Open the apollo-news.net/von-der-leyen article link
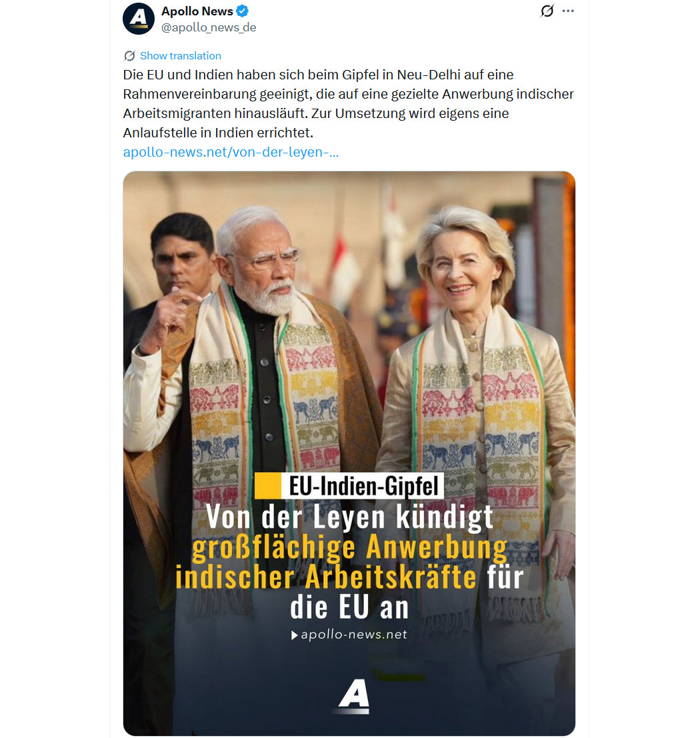The image size is (700, 738). (x=231, y=152)
